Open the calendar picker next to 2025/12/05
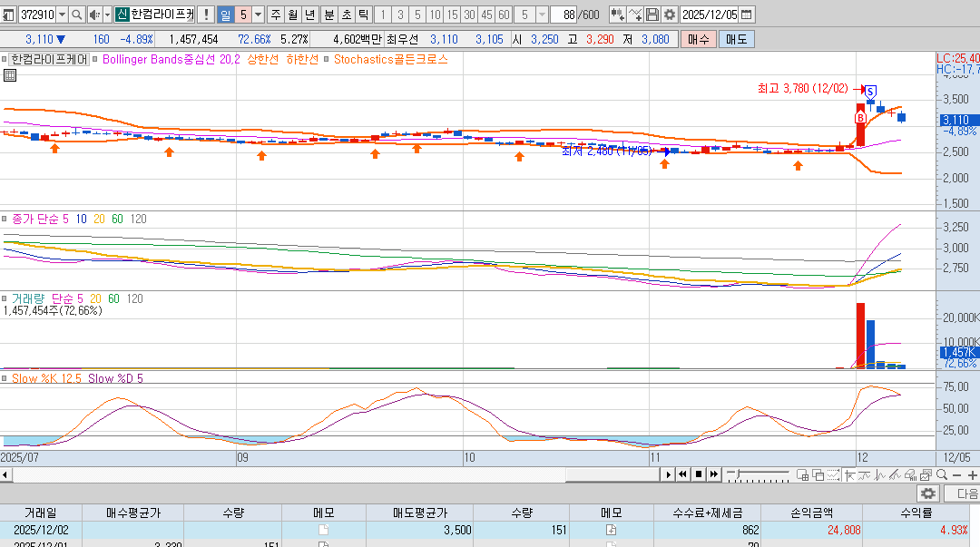 pos(746,15)
